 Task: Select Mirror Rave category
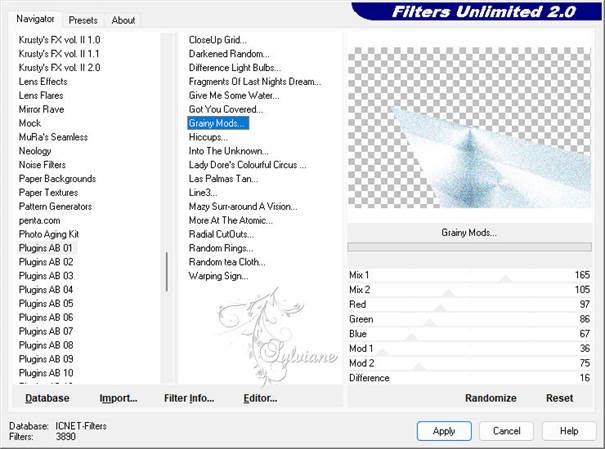41,109
